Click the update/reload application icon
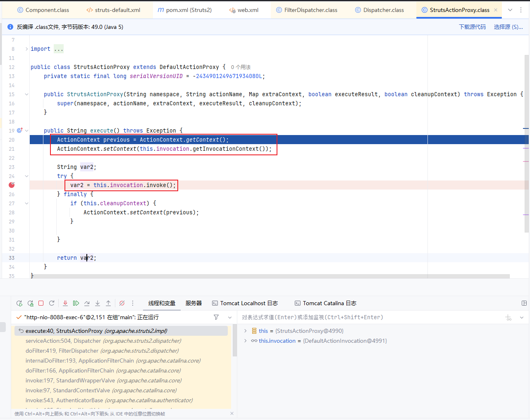This screenshot has width=530, height=420. tap(52, 303)
